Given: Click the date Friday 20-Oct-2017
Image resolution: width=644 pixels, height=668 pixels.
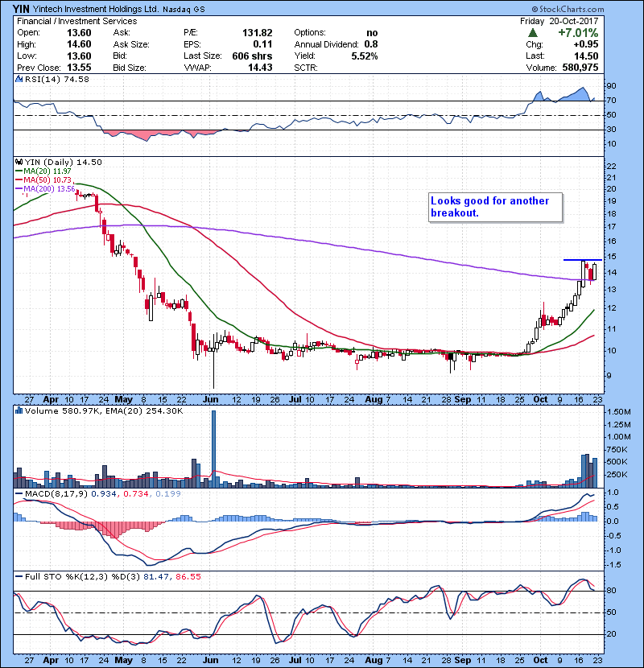Looking at the screenshot, I should pyautogui.click(x=559, y=21).
